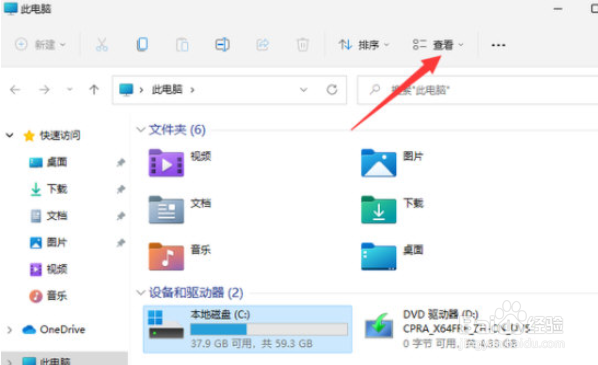
Task: Click the C: drive usage bar
Action: (x=269, y=329)
